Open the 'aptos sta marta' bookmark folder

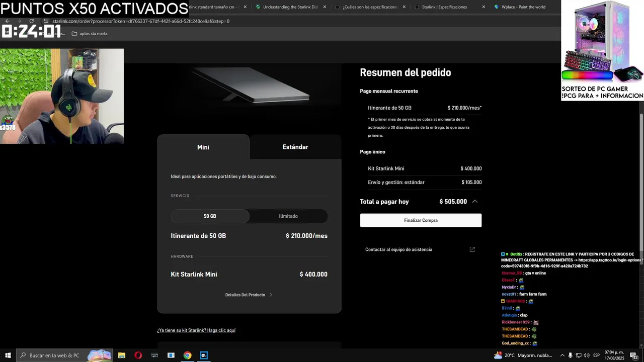tap(90, 34)
